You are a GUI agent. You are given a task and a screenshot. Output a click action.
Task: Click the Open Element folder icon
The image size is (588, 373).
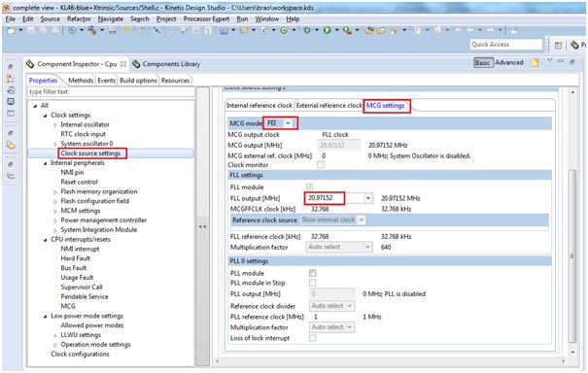point(369,30)
